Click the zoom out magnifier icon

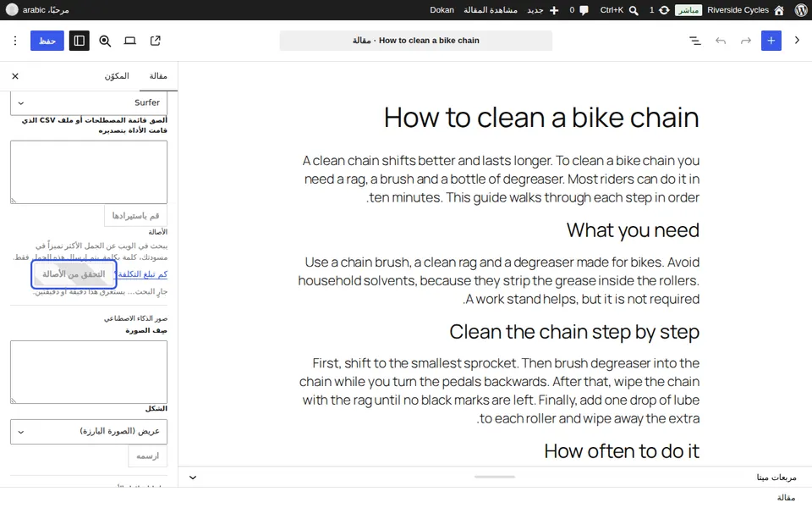tap(105, 41)
